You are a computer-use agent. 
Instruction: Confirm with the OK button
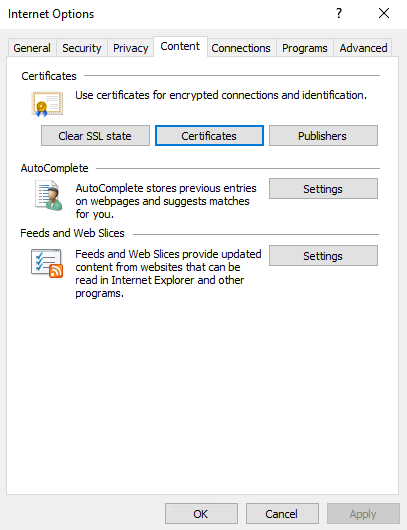pos(201,514)
